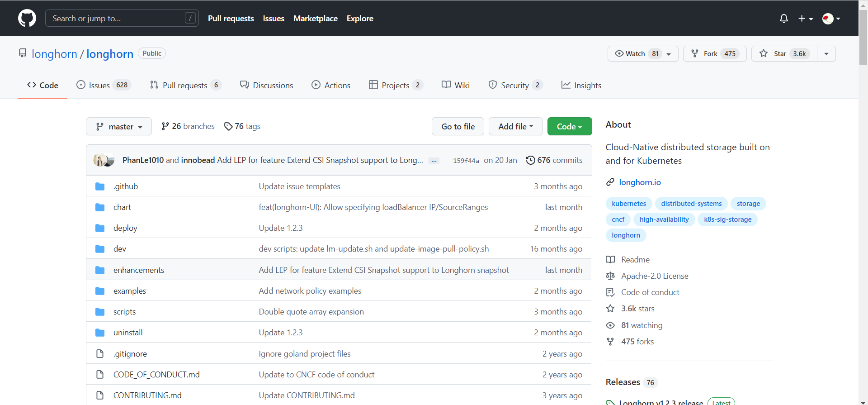Switch to the Insights tab

click(581, 85)
